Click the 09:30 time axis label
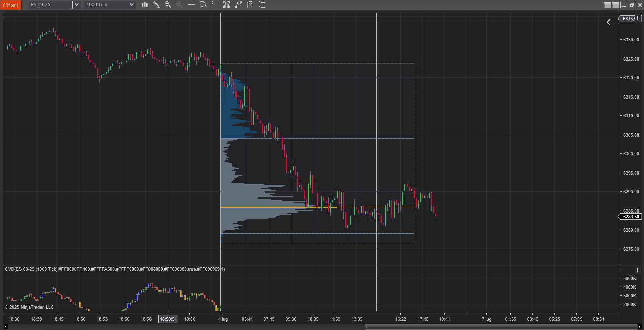Image resolution: width=644 pixels, height=330 pixels. point(291,319)
